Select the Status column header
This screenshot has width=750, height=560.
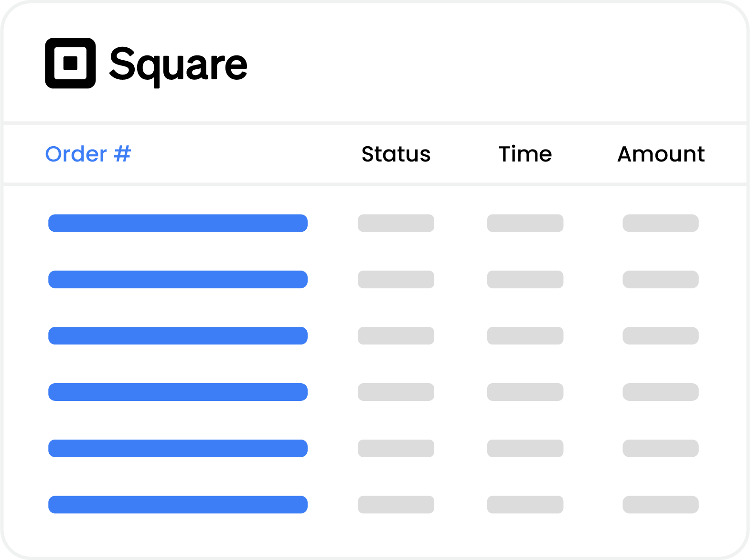click(396, 154)
